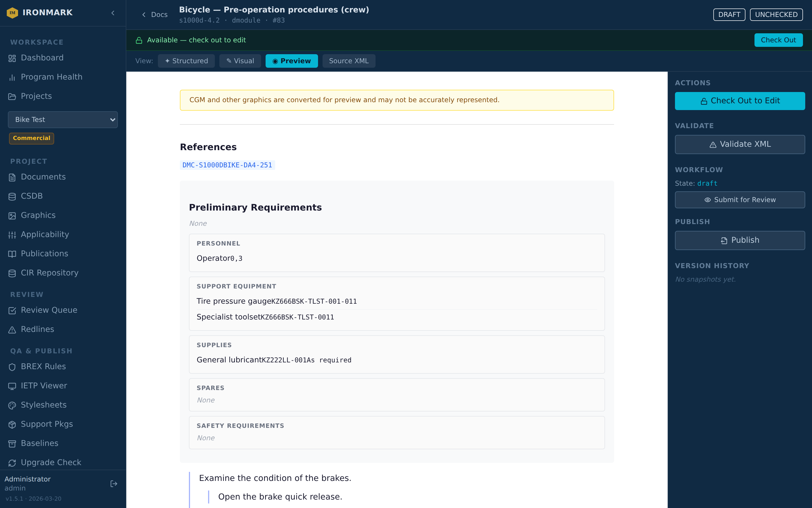Click the s1000d-4.2 · dmodule · #83 subtitle

[232, 21]
